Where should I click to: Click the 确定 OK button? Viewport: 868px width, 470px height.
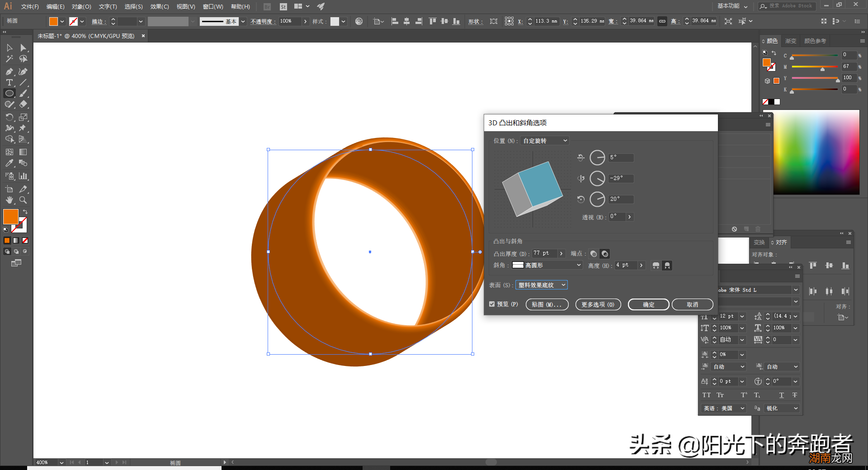pos(648,305)
